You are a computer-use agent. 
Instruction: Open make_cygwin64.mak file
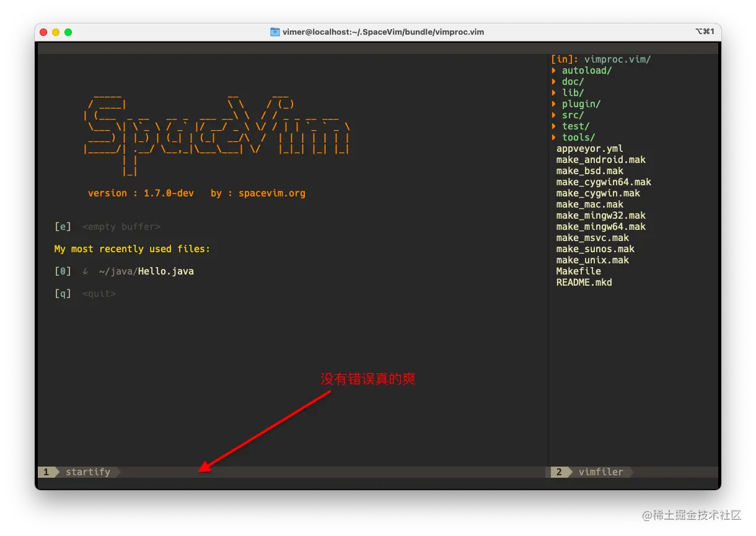pyautogui.click(x=604, y=182)
